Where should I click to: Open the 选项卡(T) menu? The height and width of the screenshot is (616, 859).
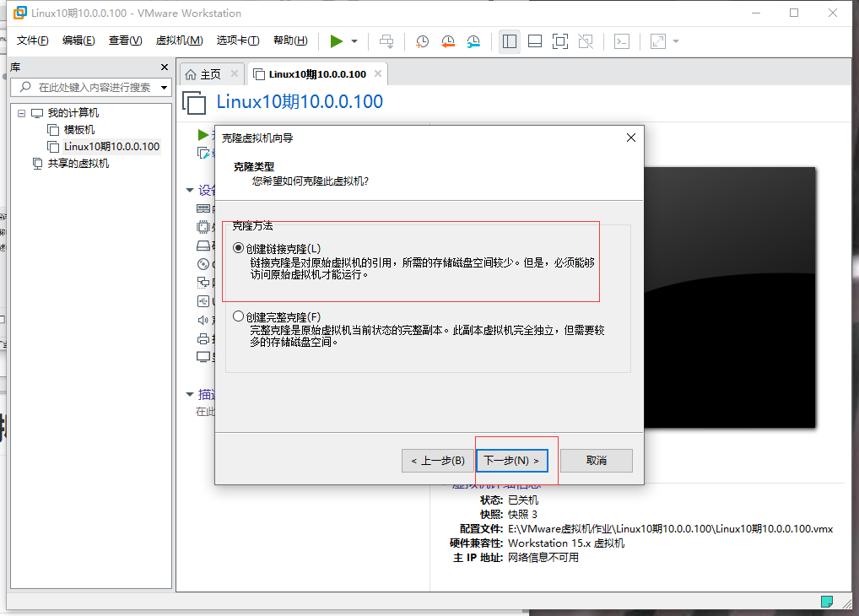tap(238, 41)
